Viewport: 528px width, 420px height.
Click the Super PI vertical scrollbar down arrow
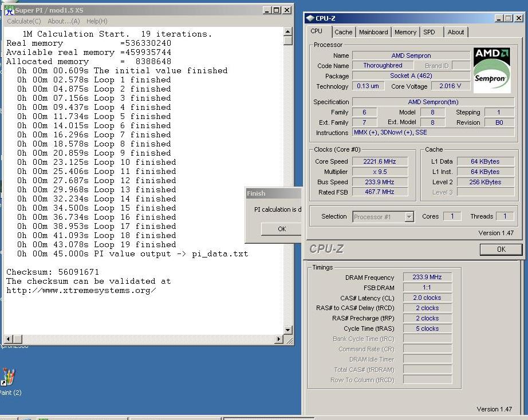coord(287,330)
